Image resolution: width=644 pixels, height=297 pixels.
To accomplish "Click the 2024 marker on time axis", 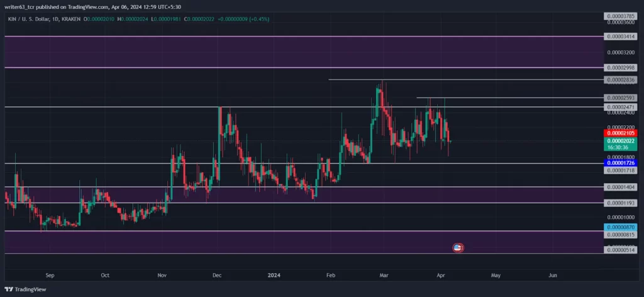I will [x=274, y=275].
